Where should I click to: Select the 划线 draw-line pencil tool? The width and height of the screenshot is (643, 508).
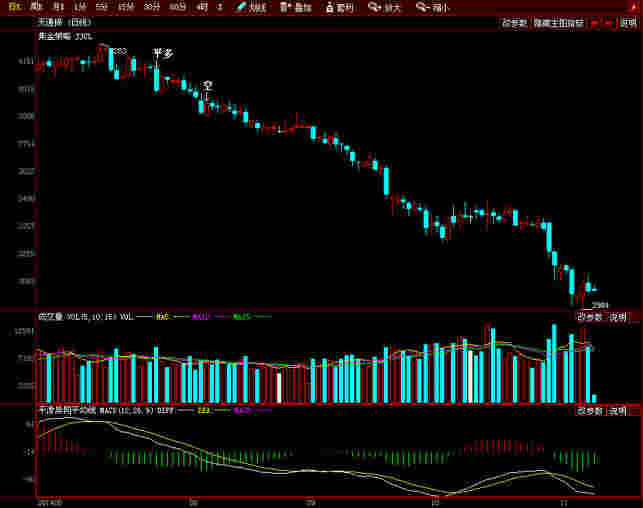[x=251, y=7]
